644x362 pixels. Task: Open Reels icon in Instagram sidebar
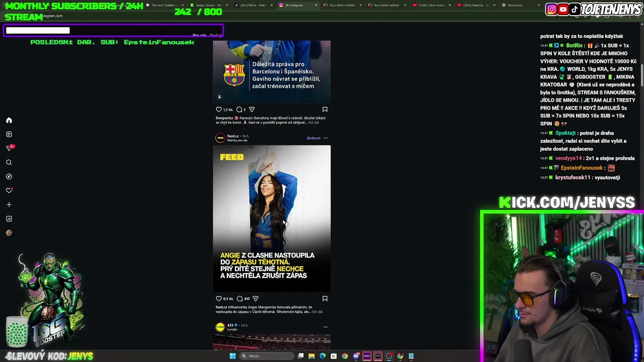pos(9,134)
